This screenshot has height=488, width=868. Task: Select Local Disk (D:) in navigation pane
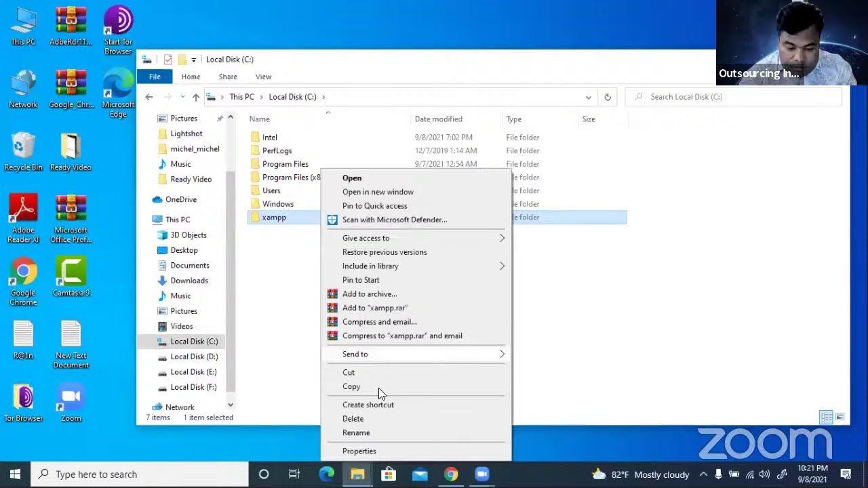[x=188, y=357]
